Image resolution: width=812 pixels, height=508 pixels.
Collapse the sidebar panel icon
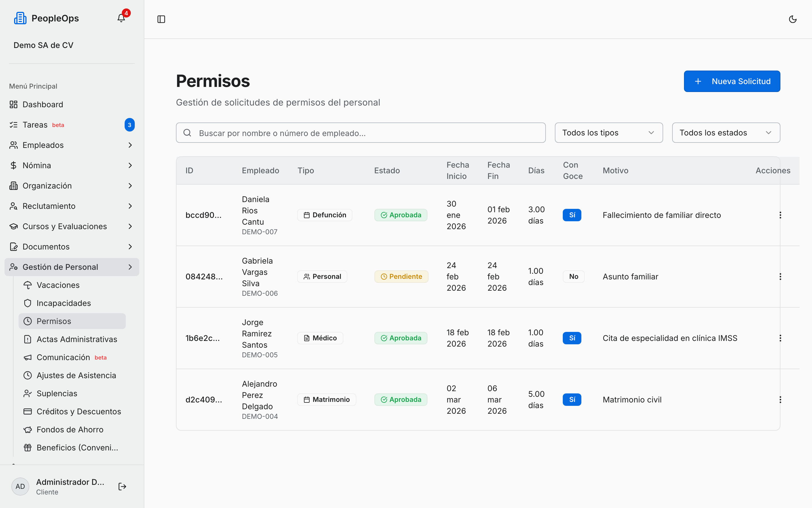tap(161, 19)
